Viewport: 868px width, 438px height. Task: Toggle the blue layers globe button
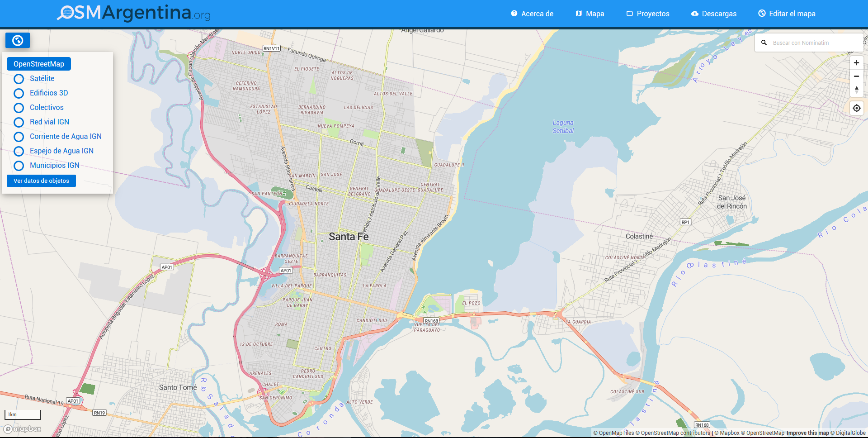[x=18, y=40]
